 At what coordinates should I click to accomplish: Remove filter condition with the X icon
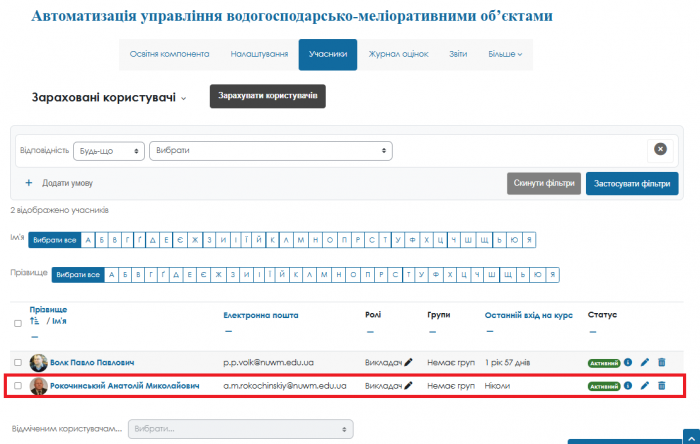pyautogui.click(x=660, y=149)
